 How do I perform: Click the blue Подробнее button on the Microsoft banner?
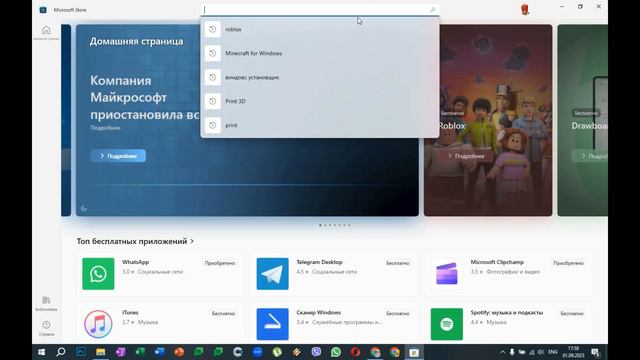tap(118, 156)
